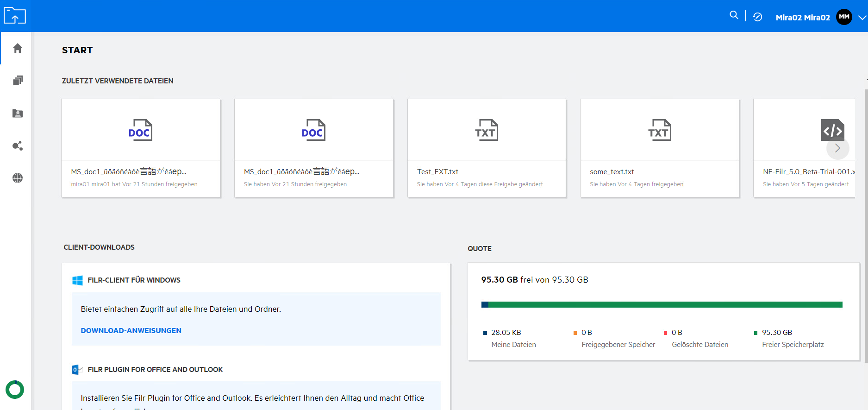The width and height of the screenshot is (868, 410).
Task: Click the MM user avatar
Action: 844,17
